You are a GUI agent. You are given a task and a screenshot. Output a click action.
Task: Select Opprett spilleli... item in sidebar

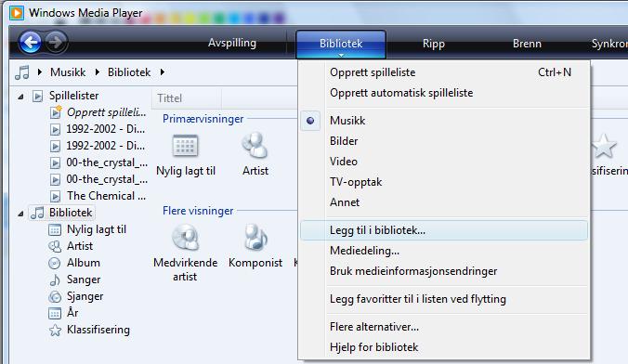[106, 112]
